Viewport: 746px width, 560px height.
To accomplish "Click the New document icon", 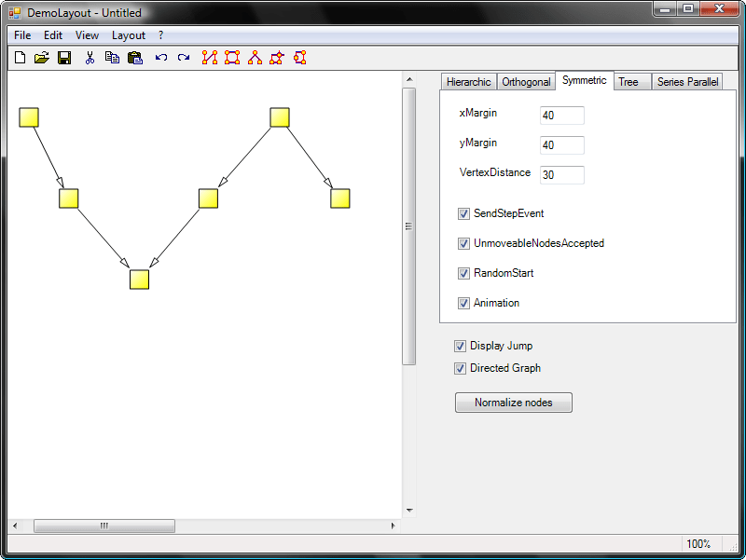I will [x=20, y=58].
